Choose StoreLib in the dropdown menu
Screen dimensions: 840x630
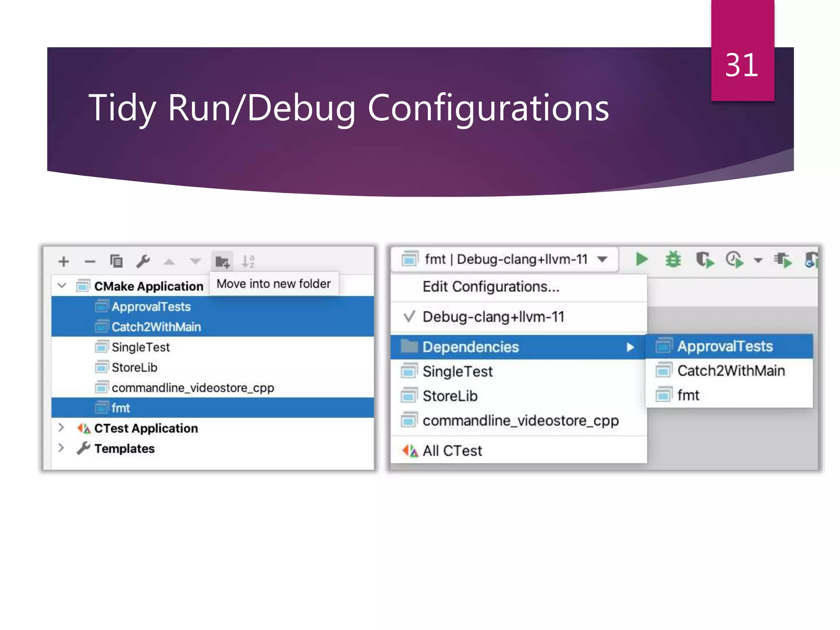(519, 396)
